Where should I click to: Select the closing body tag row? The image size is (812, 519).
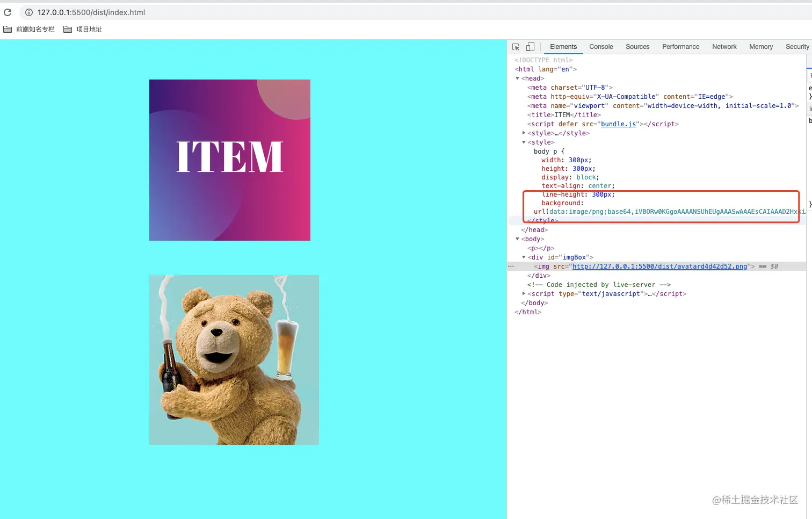tap(534, 303)
